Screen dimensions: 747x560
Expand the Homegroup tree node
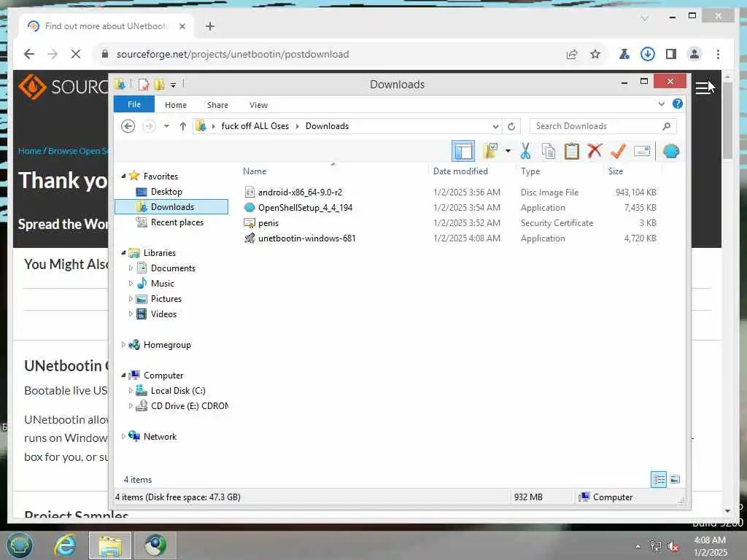(x=123, y=345)
